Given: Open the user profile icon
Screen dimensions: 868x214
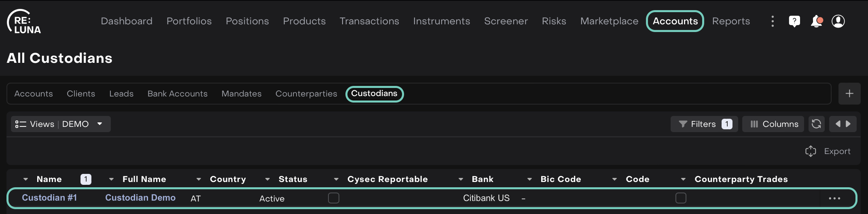Looking at the screenshot, I should tap(838, 21).
